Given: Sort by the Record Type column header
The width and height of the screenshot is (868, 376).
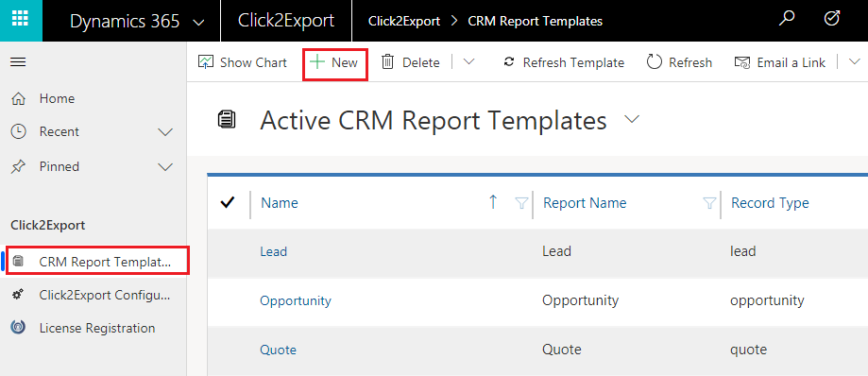Looking at the screenshot, I should (770, 203).
